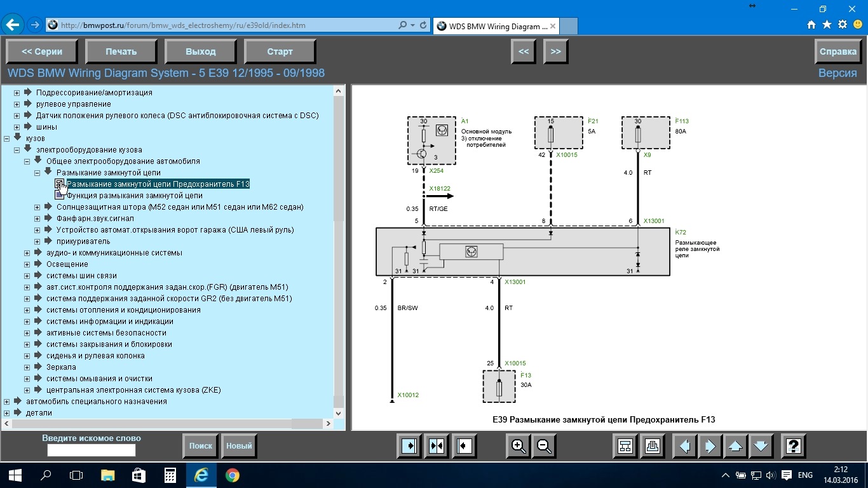Expand системы шин связи node
Viewport: 868px width, 488px height.
click(x=27, y=276)
